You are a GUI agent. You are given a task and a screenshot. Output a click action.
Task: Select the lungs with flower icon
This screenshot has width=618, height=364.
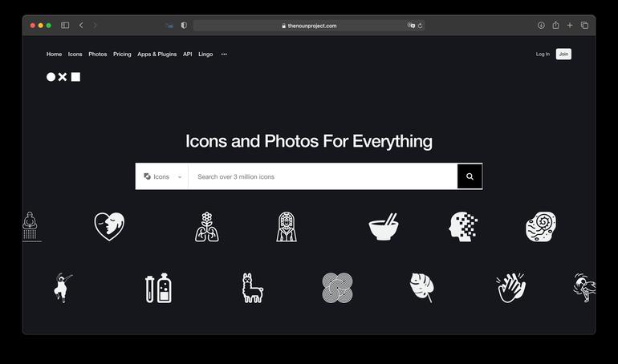[206, 227]
